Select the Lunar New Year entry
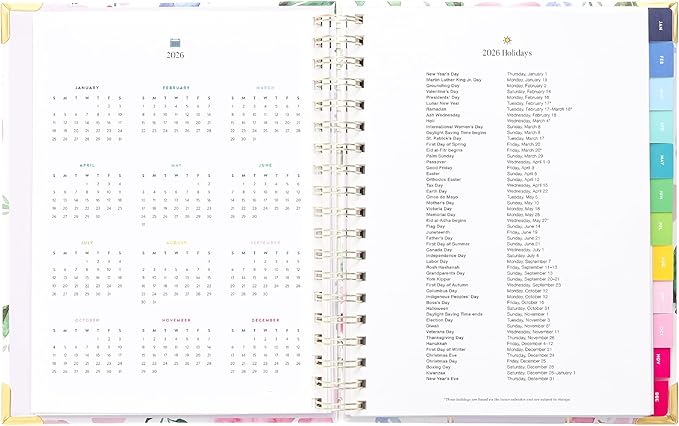Image resolution: width=679 pixels, height=426 pixels. pyautogui.click(x=442, y=103)
